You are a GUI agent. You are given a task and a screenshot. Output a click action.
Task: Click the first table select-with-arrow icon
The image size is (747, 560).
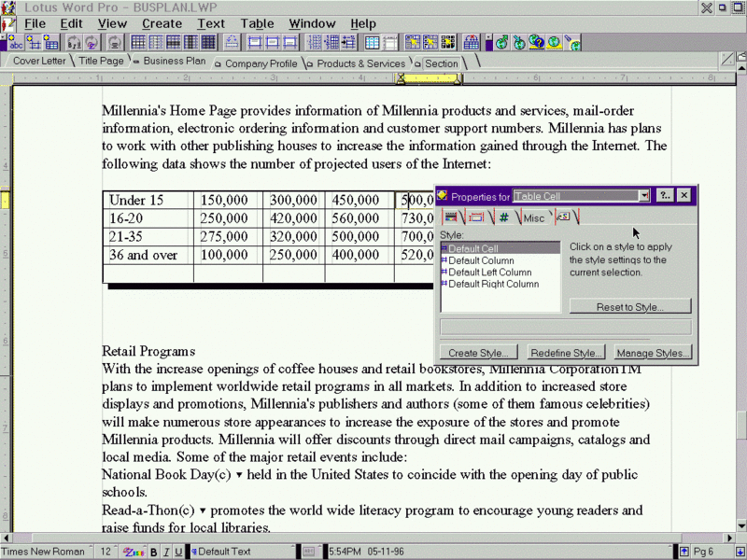(x=413, y=43)
